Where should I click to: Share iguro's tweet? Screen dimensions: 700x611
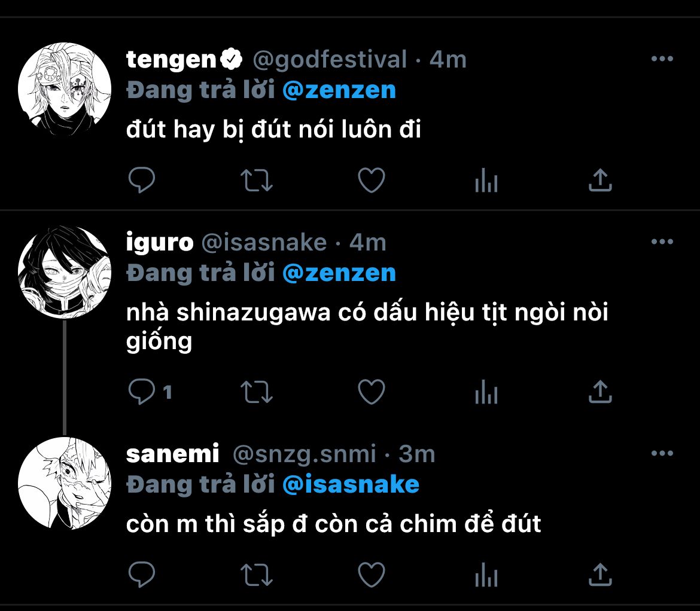coord(601,392)
